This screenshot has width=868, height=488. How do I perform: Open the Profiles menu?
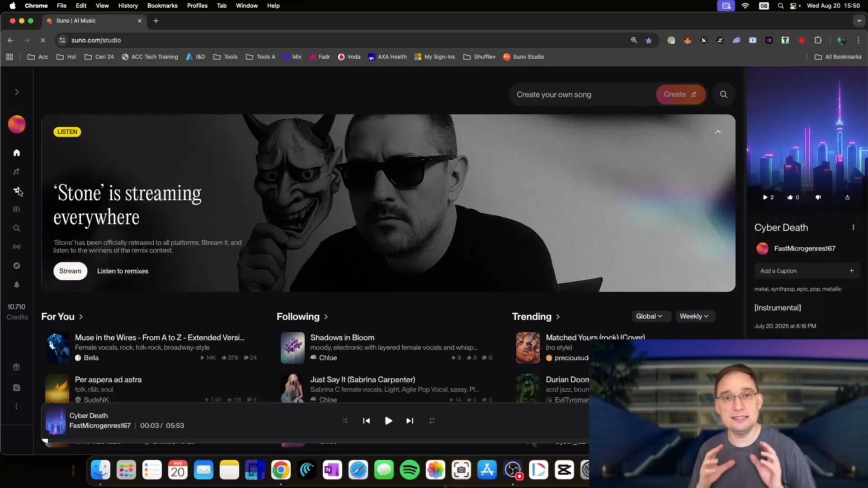197,5
